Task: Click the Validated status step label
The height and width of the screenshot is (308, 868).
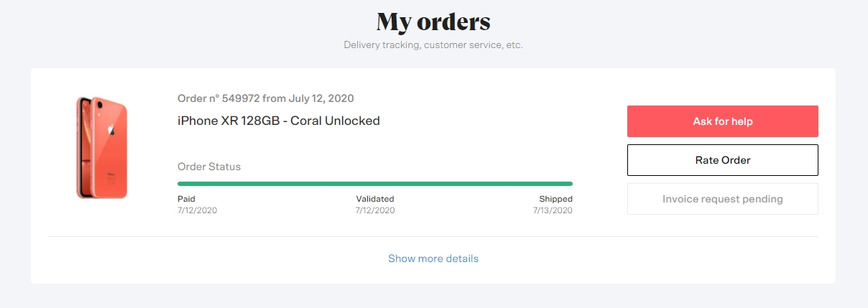Action: [375, 199]
